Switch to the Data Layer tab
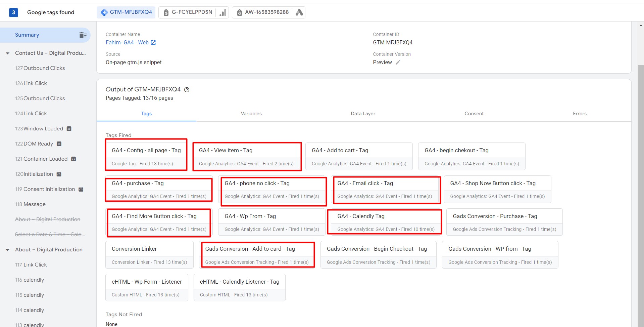Screen dimensions: 644x327 tap(363, 114)
